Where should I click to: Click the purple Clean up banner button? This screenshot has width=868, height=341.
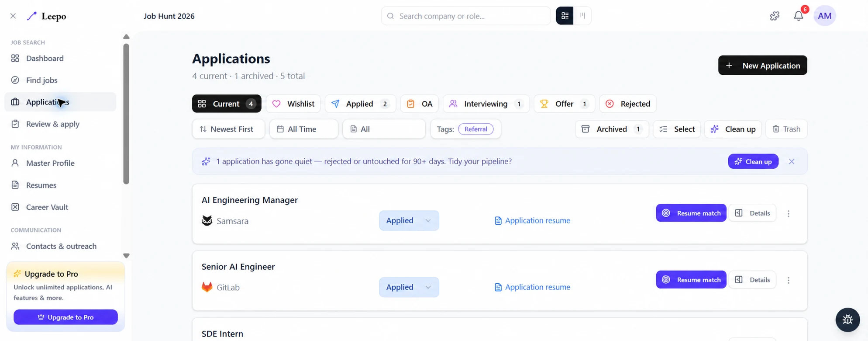pyautogui.click(x=753, y=161)
